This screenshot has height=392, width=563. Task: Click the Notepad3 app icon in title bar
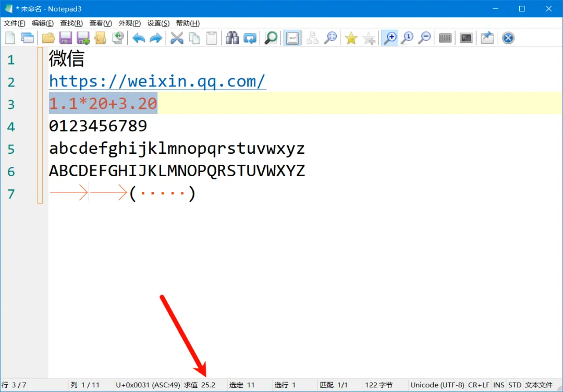9,9
